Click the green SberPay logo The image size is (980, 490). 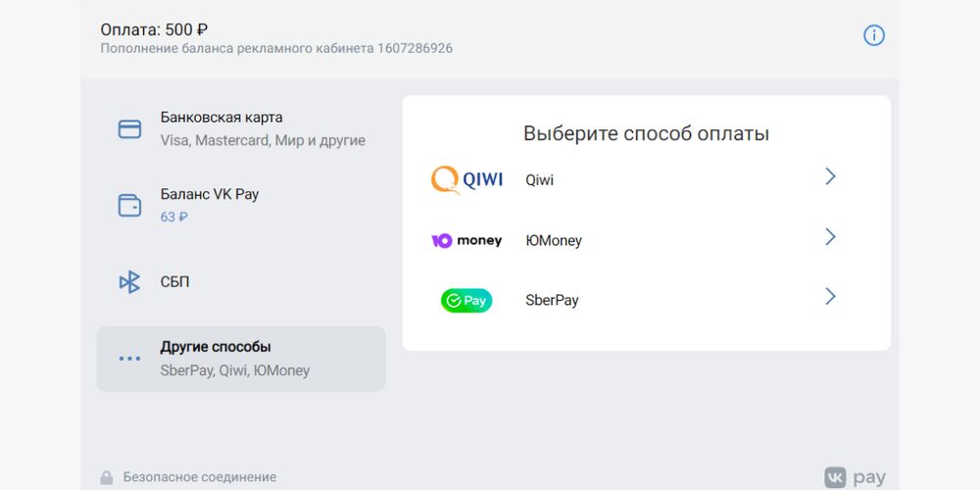coord(466,301)
